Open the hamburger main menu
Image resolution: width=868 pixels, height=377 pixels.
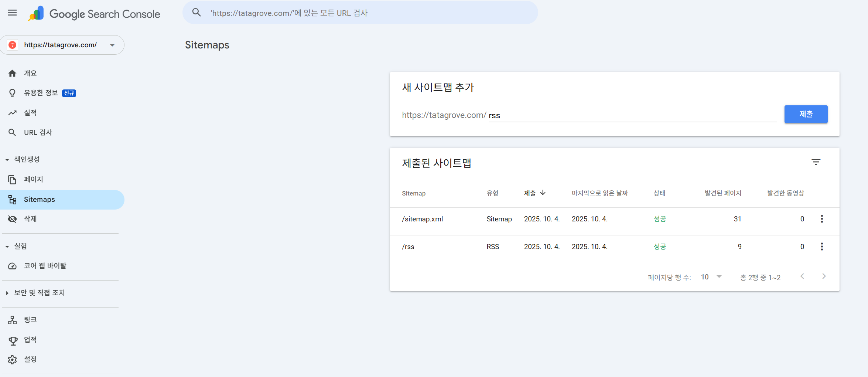tap(12, 13)
